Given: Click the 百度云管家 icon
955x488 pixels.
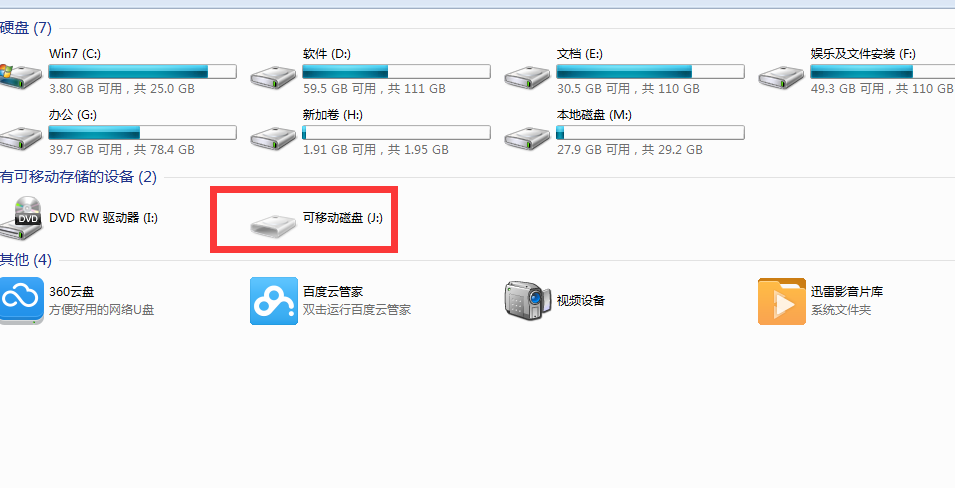Looking at the screenshot, I should 274,301.
